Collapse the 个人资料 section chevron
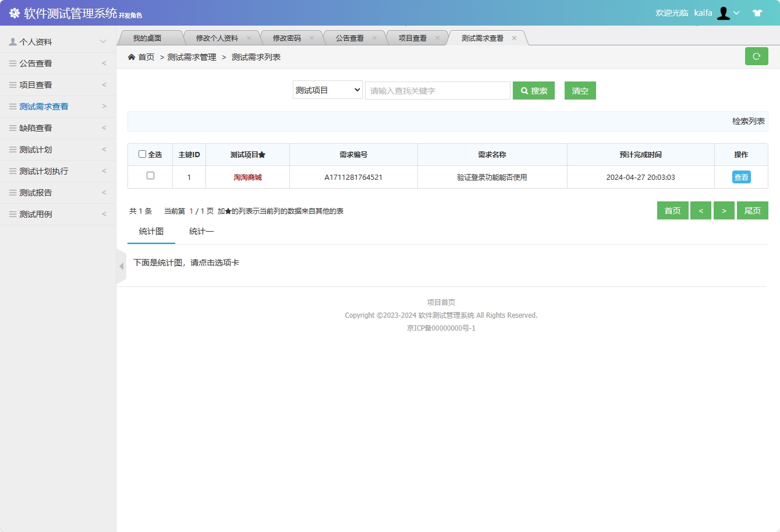This screenshot has width=780, height=532. click(104, 41)
